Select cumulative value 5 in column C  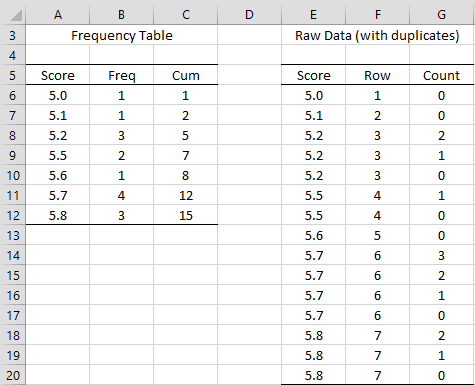[186, 135]
